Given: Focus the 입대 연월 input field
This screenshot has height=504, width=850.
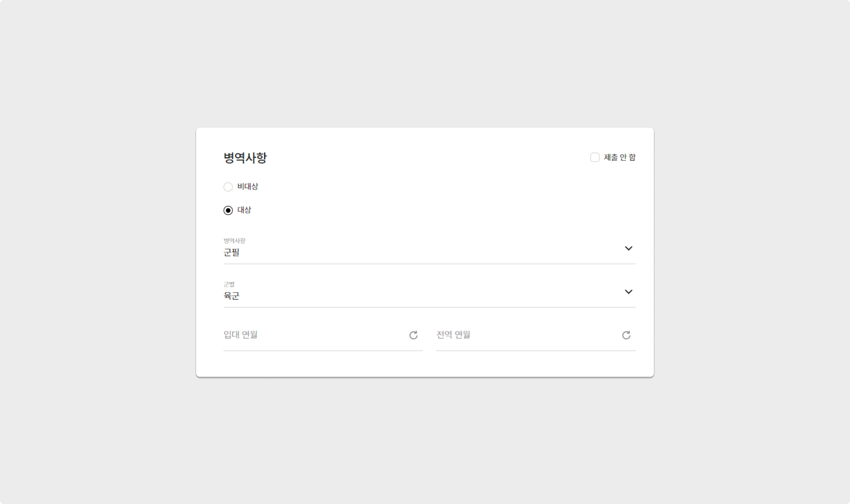Looking at the screenshot, I should coord(313,335).
